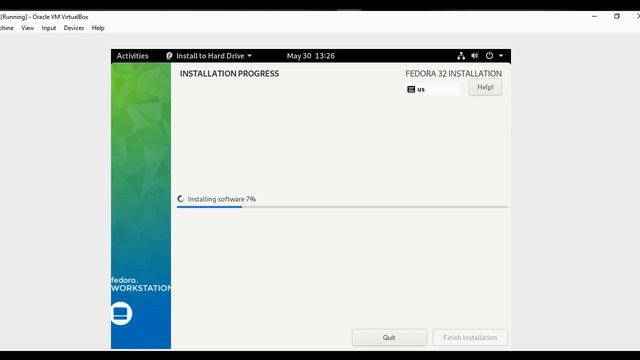Click the Installing software 7% text
This screenshot has height=360, width=640.
(x=222, y=199)
